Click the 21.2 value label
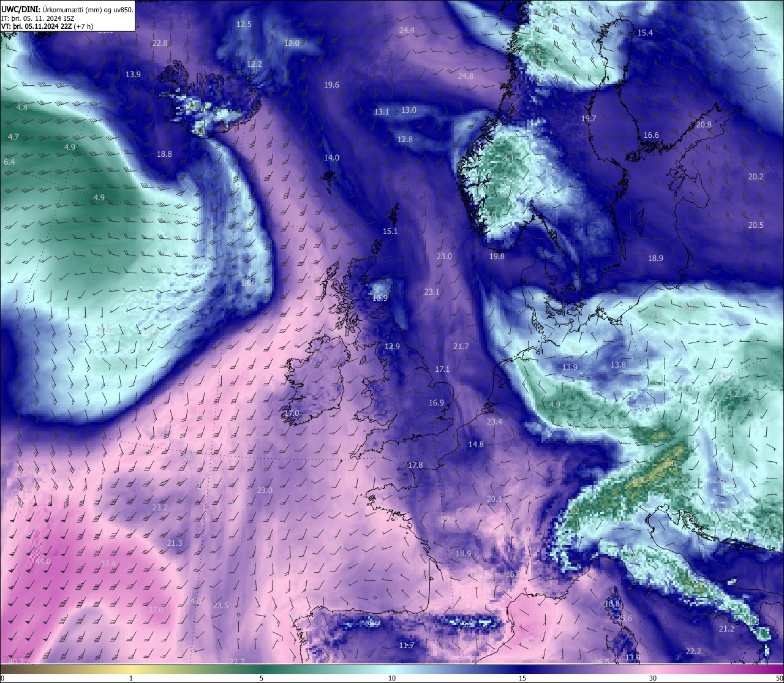 coord(726,629)
